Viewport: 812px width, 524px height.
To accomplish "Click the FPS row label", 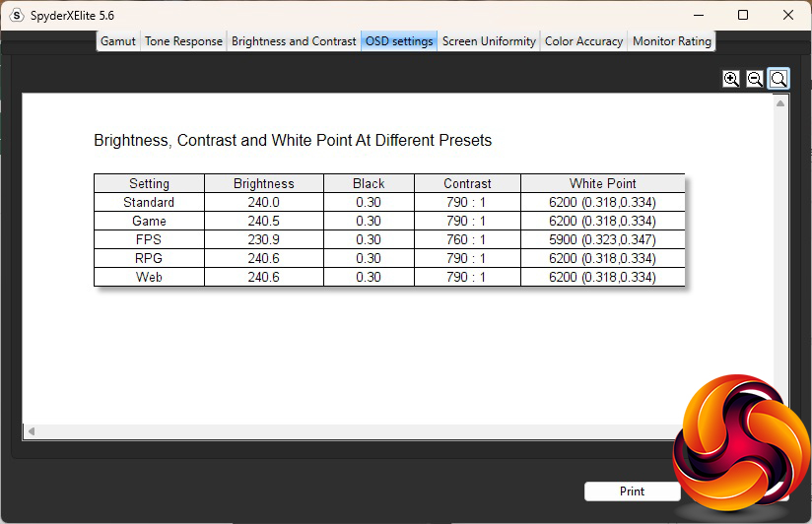I will pos(149,239).
